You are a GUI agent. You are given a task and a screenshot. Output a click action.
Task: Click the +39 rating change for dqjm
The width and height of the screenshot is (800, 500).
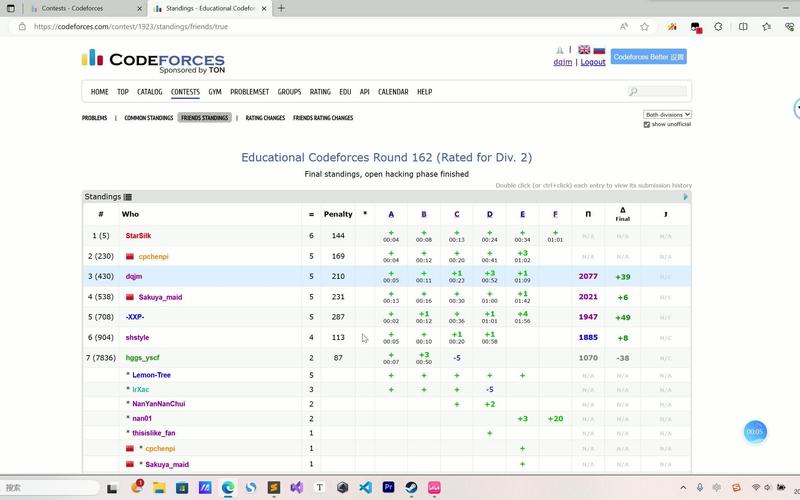point(622,277)
